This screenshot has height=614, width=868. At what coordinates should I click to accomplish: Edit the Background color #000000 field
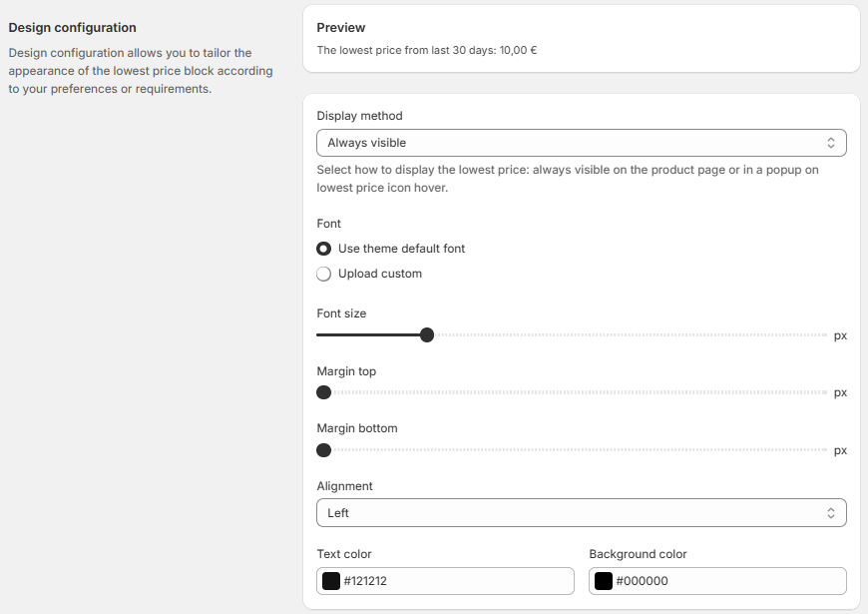coord(717,581)
